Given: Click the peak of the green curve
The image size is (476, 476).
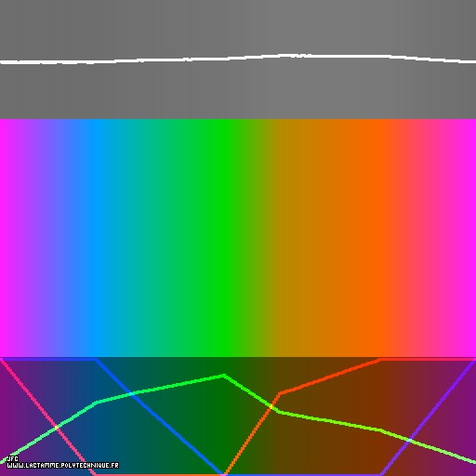Looking at the screenshot, I should (224, 376).
